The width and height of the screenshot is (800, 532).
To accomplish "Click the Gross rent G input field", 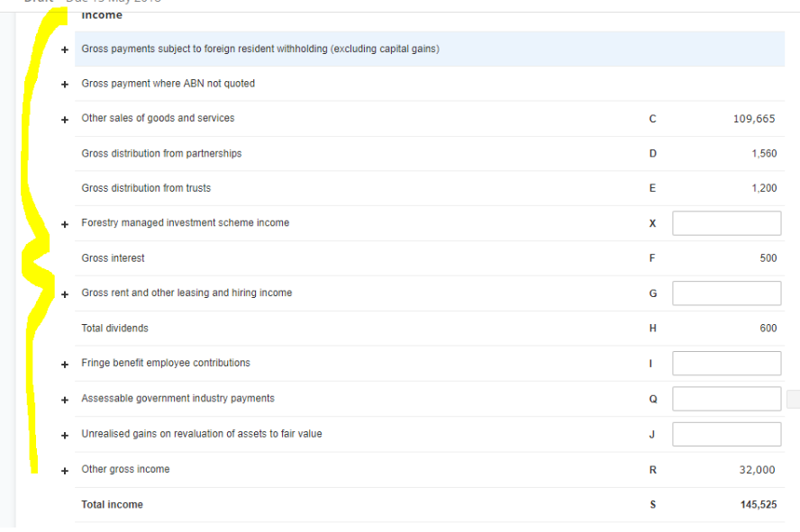I will tap(726, 293).
